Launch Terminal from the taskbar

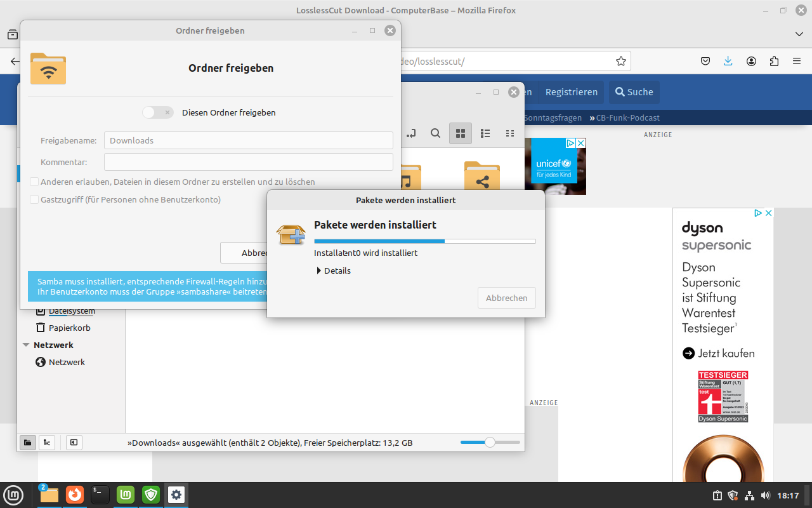coord(100,495)
